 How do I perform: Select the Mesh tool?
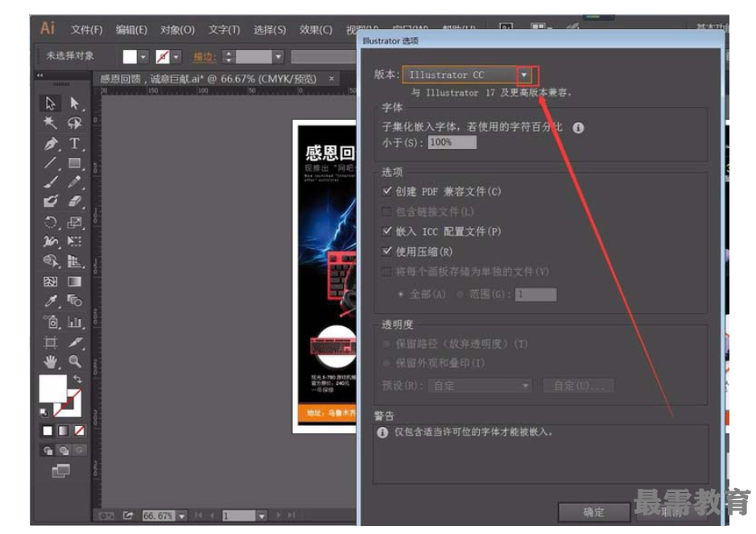click(50, 281)
